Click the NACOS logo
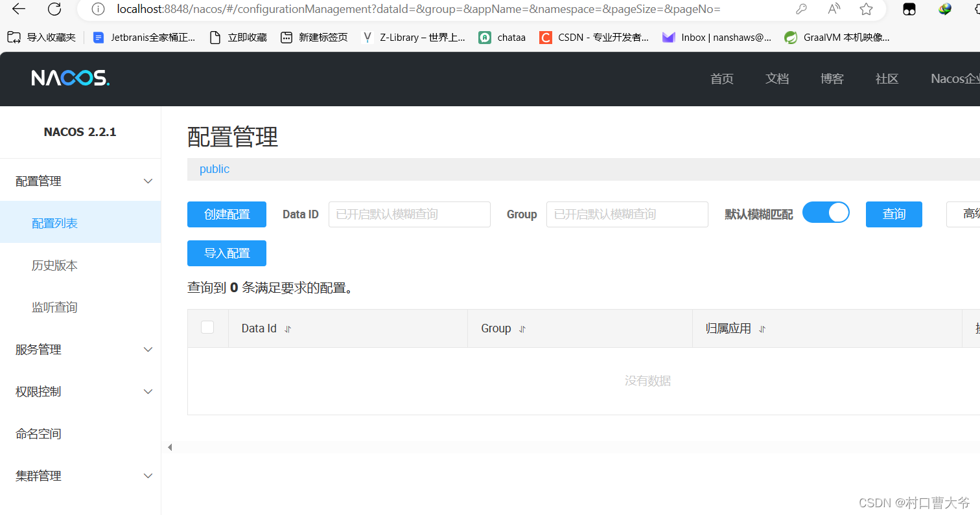Viewport: 980px width, 515px height. [70, 77]
